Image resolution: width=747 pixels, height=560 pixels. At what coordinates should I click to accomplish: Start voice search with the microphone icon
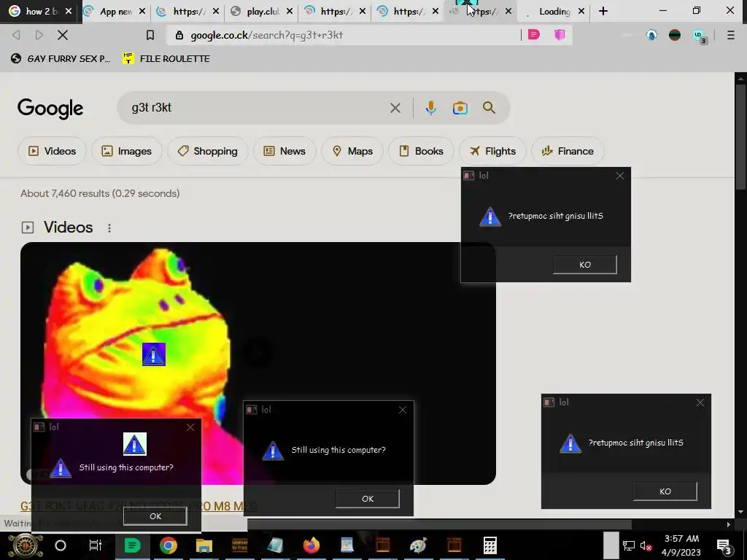click(430, 108)
